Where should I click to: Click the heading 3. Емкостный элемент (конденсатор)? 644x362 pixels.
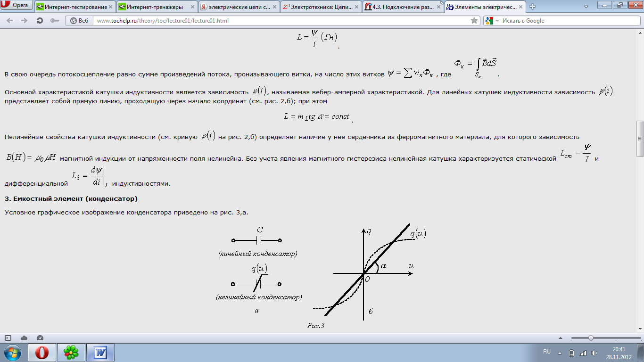[x=71, y=198]
